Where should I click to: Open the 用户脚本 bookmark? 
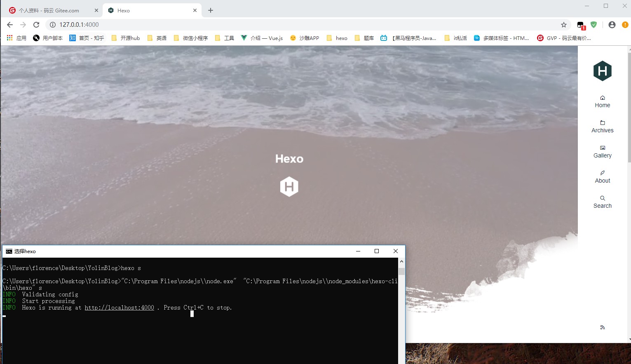click(48, 38)
